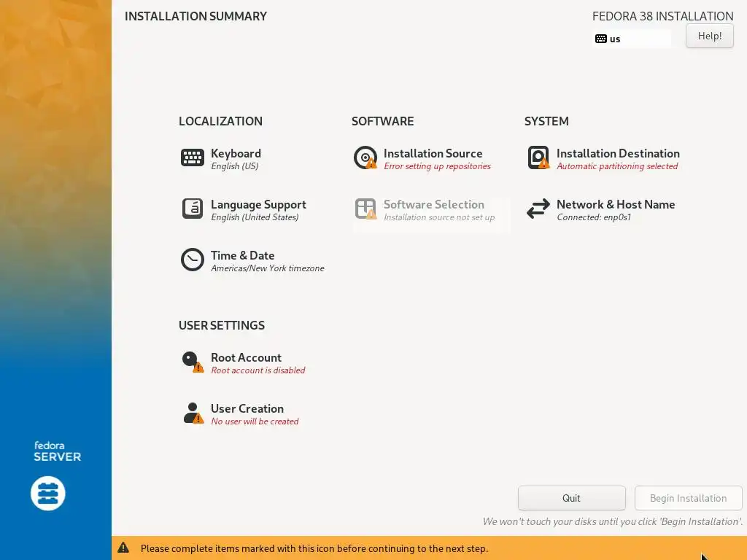The image size is (747, 560).
Task: Click 'English (United States)' text
Action: tap(255, 217)
